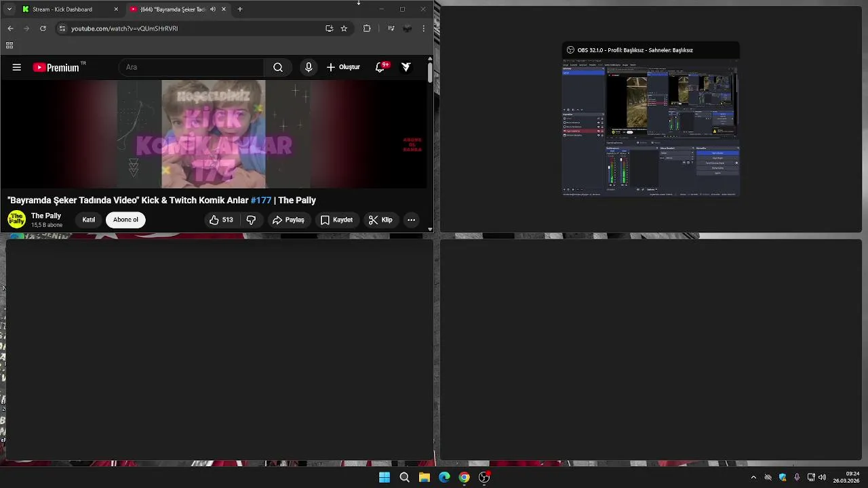Dislike the video with thumbs down

coord(252,220)
